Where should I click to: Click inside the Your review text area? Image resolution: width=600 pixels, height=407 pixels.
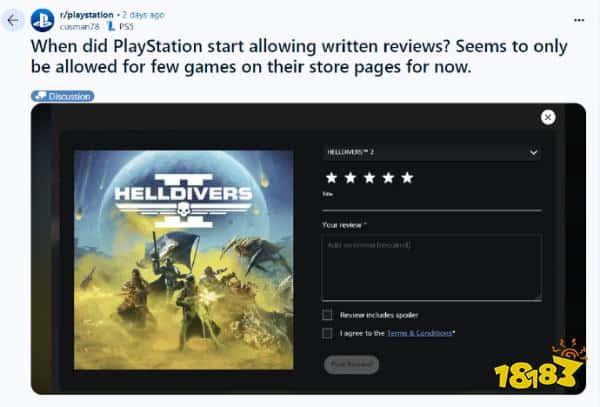(431, 267)
